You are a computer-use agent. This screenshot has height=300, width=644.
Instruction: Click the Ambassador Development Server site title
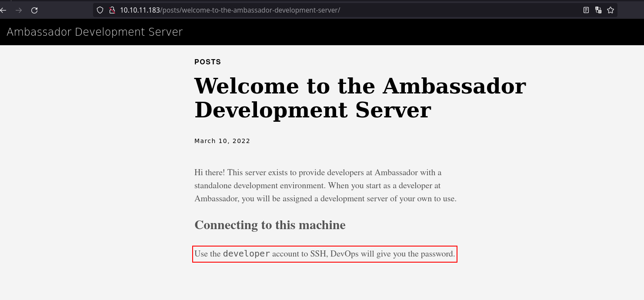[95, 32]
